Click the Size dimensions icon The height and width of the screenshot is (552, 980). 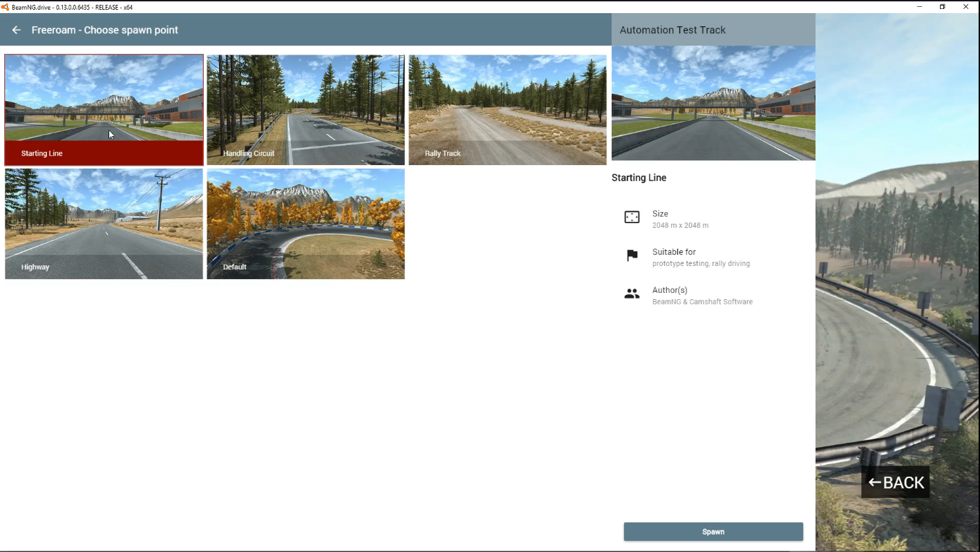point(632,218)
